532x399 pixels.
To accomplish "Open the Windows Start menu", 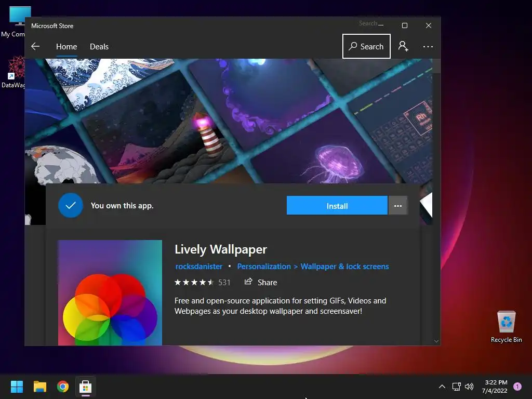I will [17, 387].
